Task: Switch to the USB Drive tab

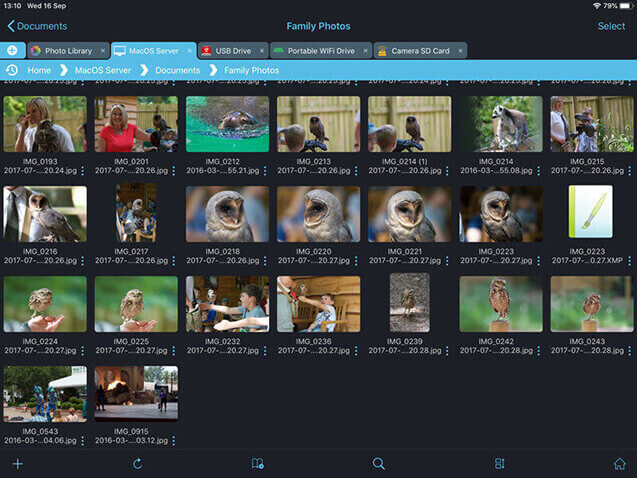Action: (227, 50)
